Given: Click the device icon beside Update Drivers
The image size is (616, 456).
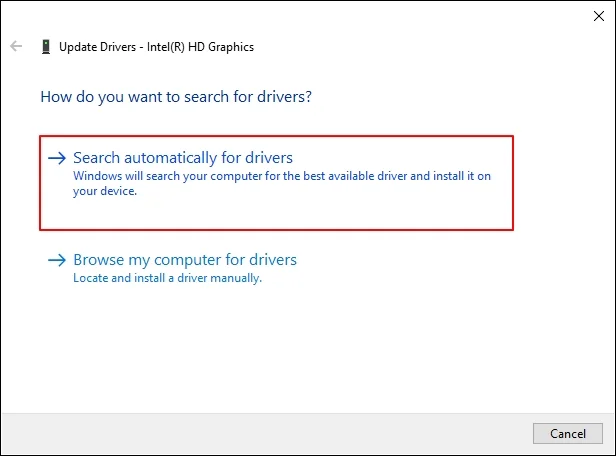Looking at the screenshot, I should point(45,46).
